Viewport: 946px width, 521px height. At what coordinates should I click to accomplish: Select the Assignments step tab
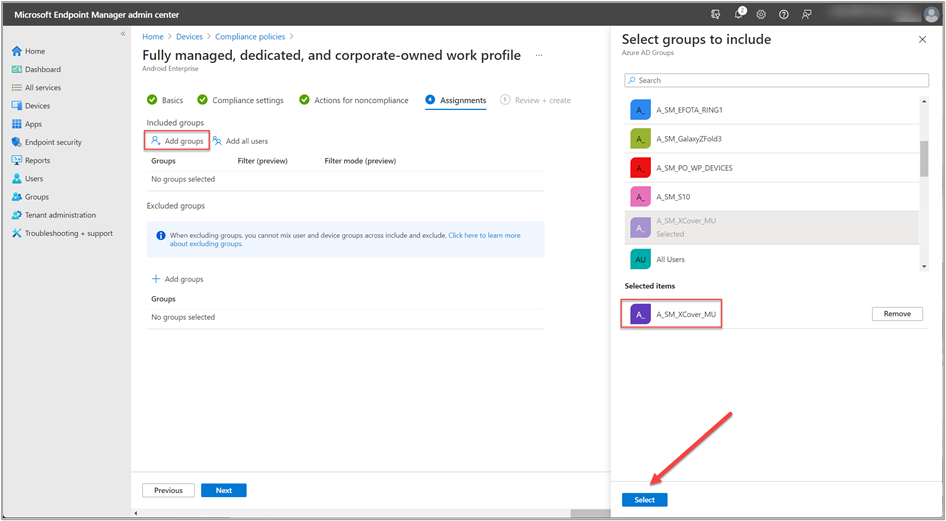(456, 100)
